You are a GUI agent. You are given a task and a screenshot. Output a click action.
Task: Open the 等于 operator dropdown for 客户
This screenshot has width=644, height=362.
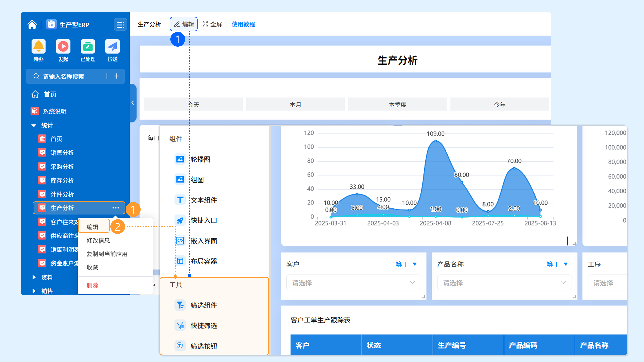point(406,264)
